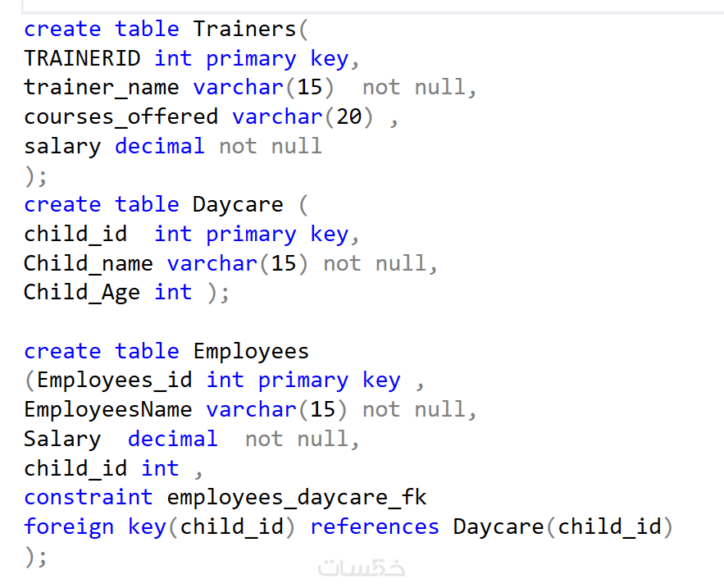Click the primary keyword on the TRAINERID line
The height and width of the screenshot is (588, 724).
(251, 59)
